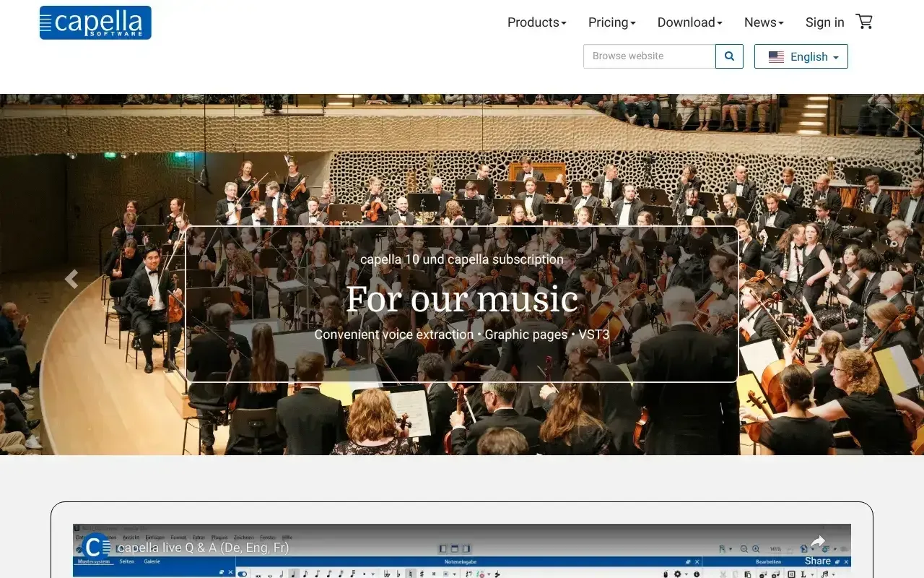Expand the Pricing dropdown menu
The image size is (924, 578).
[x=611, y=22]
